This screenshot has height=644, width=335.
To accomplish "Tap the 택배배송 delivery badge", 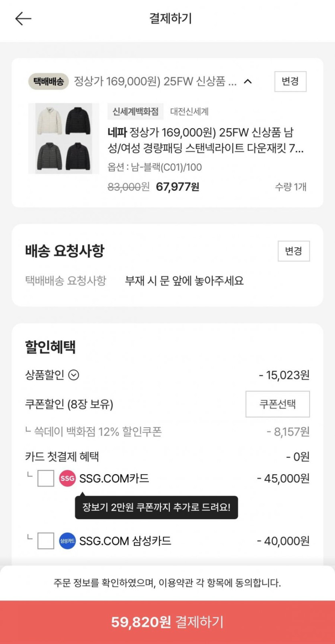I will (x=49, y=82).
